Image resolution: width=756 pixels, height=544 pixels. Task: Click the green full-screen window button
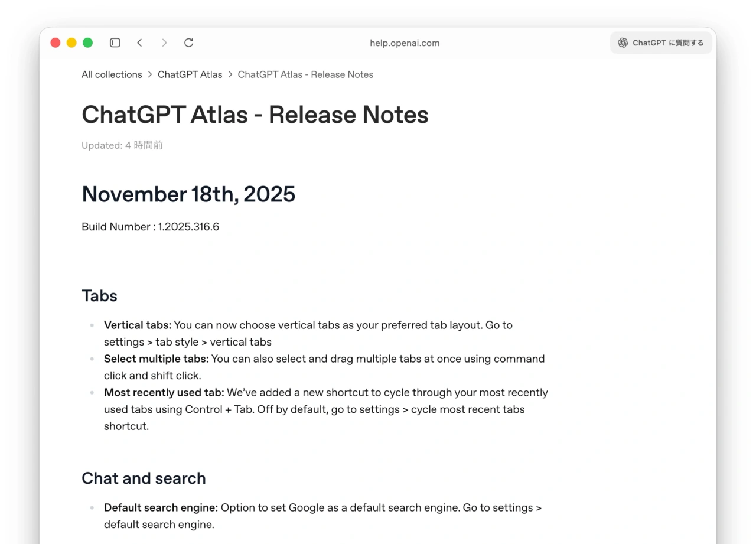87,43
